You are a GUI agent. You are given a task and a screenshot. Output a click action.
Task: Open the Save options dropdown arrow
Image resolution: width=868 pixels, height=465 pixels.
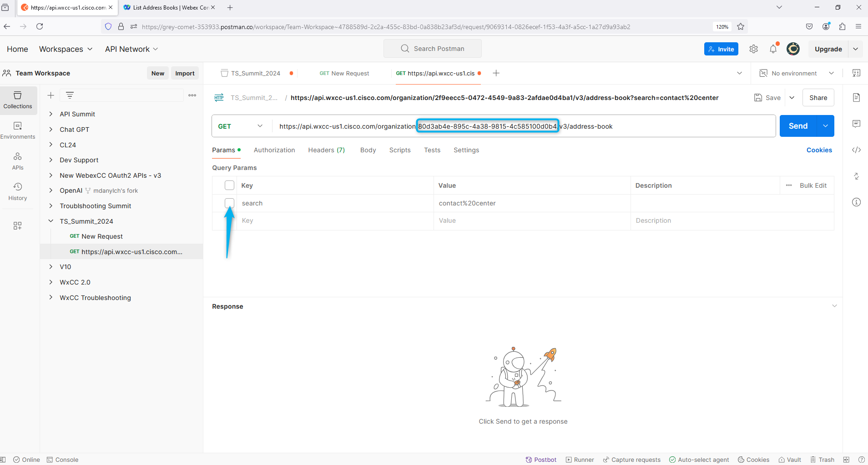(792, 98)
